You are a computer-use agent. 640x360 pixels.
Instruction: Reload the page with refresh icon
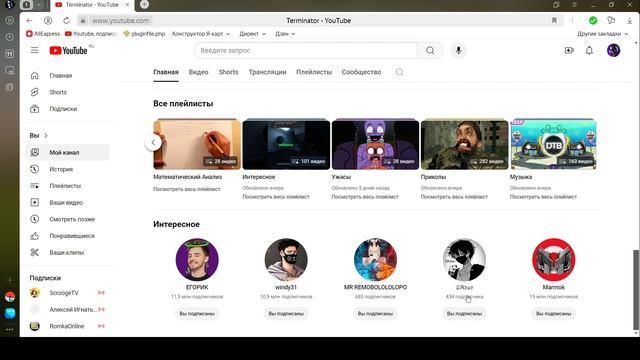point(66,20)
